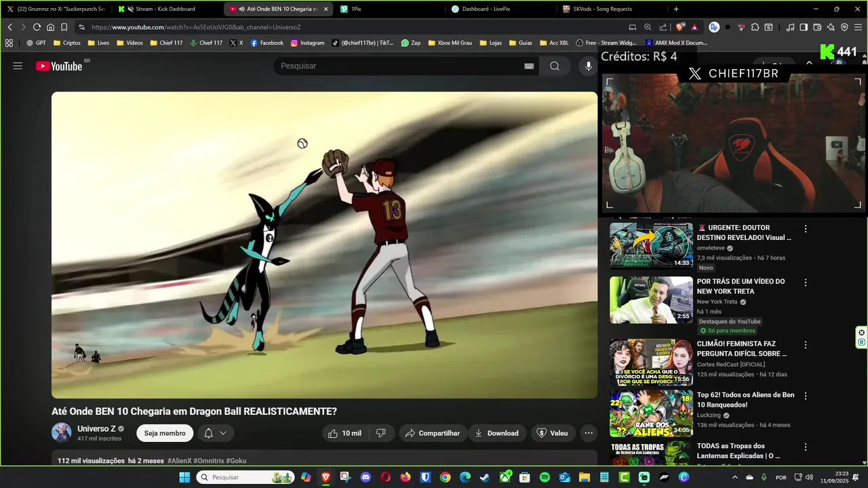This screenshot has height=488, width=868.
Task: Click the Download button under video
Action: pyautogui.click(x=496, y=433)
